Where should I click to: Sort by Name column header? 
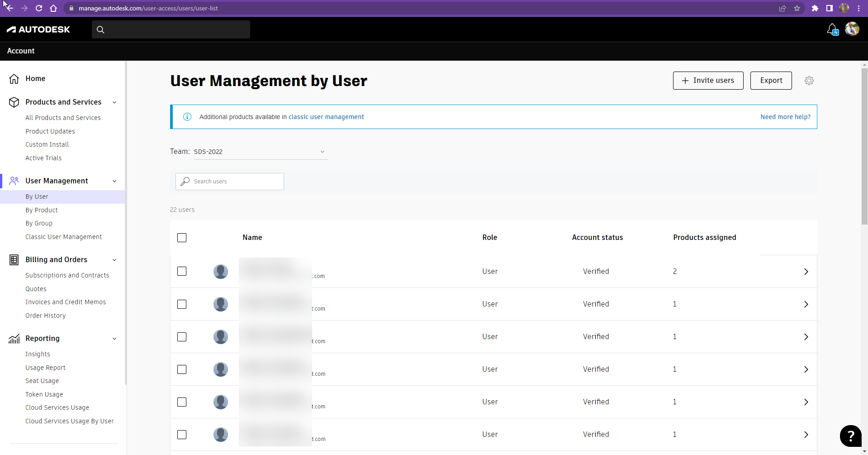click(x=252, y=238)
